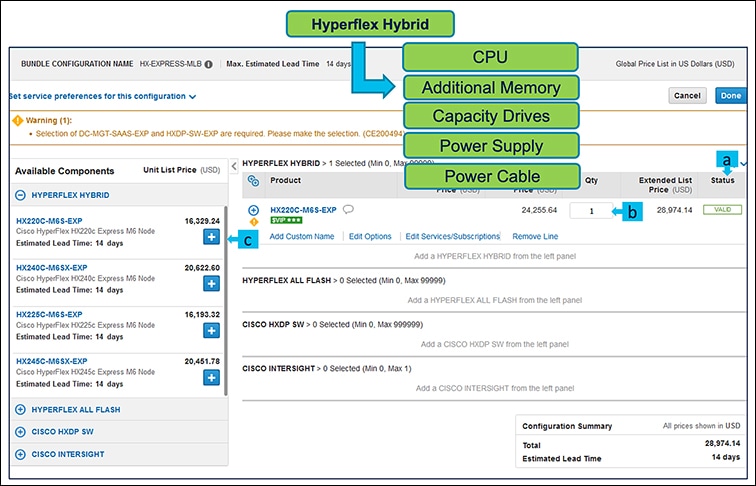Screen dimensions: 756x486
Task: Click the link icon in Product header
Action: (253, 180)
